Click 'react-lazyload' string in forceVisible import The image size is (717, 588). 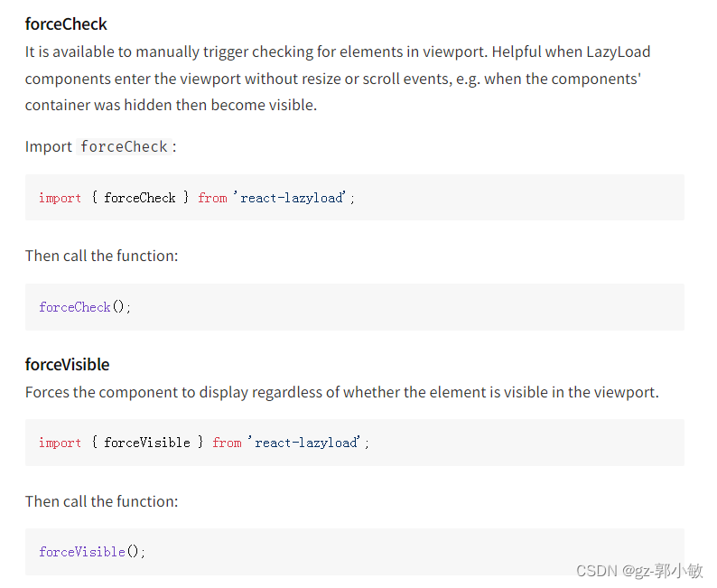304,443
